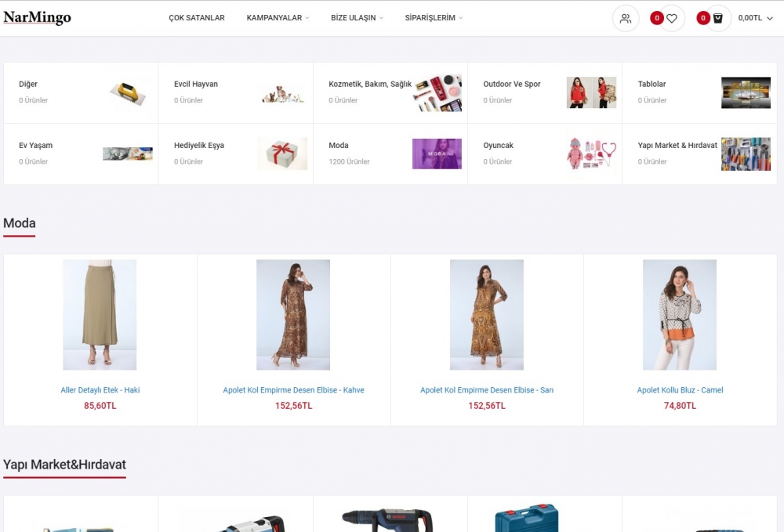784x532 pixels.
Task: Expand the Kampanyalar menu chevron
Action: (307, 18)
